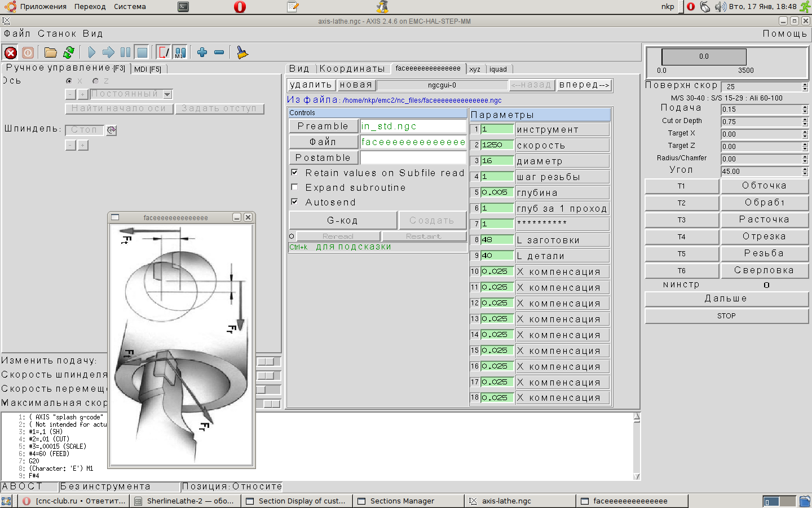Viewport: 812px width, 508px height.
Task: Clear live plot with the broom icon
Action: (x=242, y=52)
